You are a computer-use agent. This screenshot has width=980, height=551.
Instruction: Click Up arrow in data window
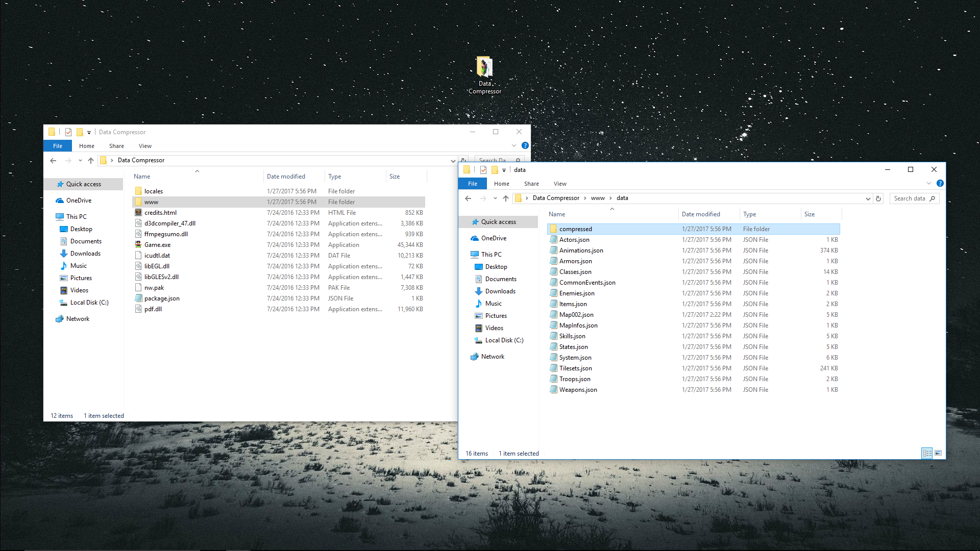click(x=505, y=198)
